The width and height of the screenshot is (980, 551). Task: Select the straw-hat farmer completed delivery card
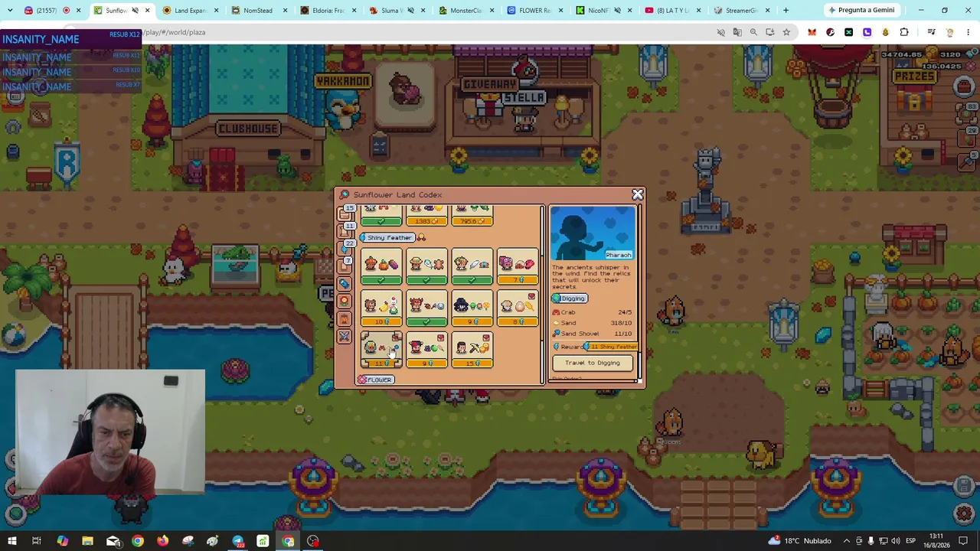tap(426, 267)
